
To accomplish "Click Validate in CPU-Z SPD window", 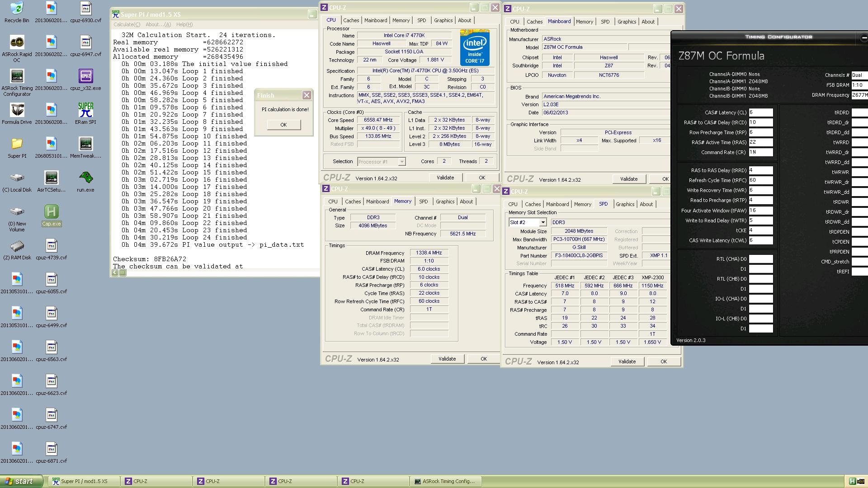I will 627,361.
